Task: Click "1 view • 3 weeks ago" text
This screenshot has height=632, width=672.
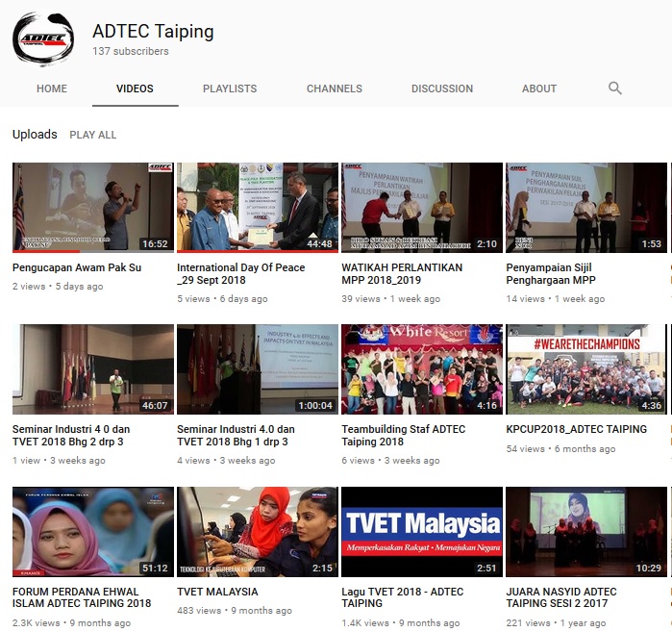Action: coord(59,460)
